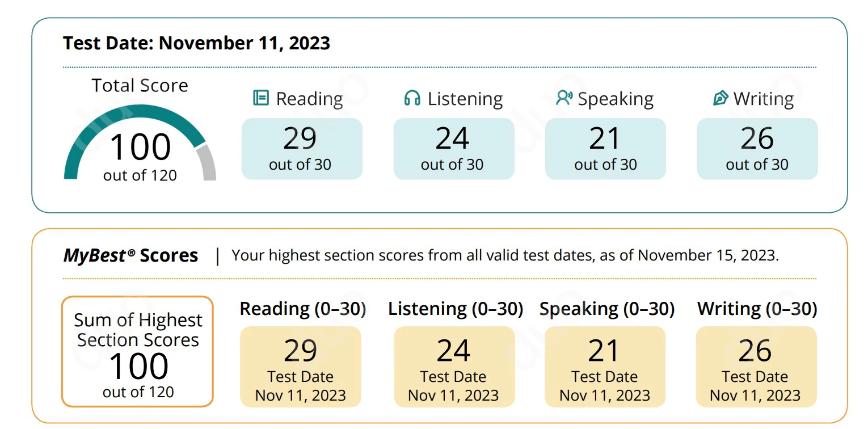Click the Listening headphones icon

click(412, 98)
